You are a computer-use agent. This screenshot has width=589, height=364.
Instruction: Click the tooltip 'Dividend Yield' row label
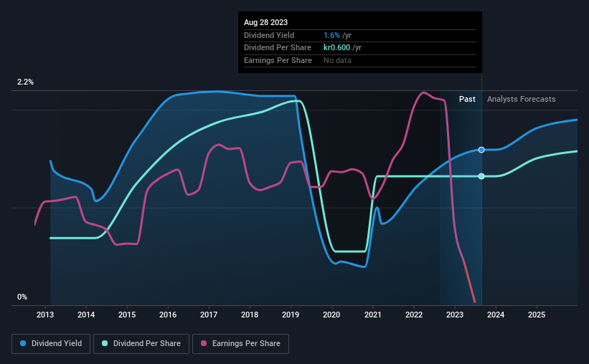tap(269, 35)
